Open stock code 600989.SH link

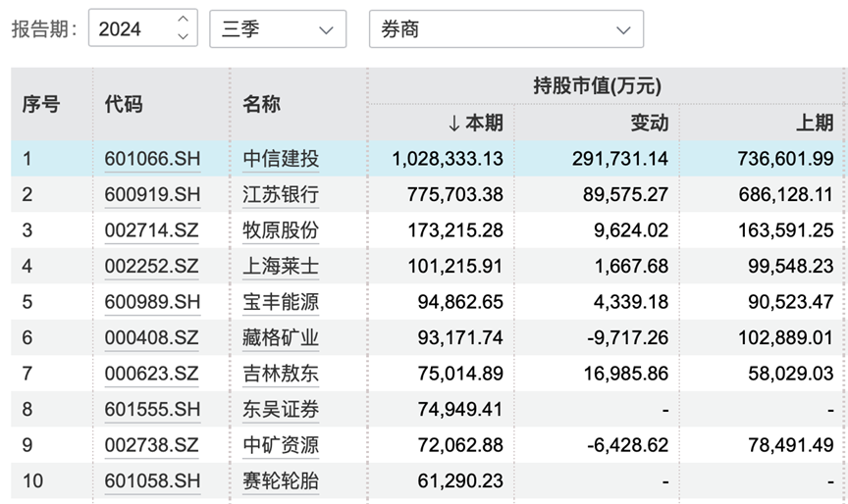coord(152,302)
